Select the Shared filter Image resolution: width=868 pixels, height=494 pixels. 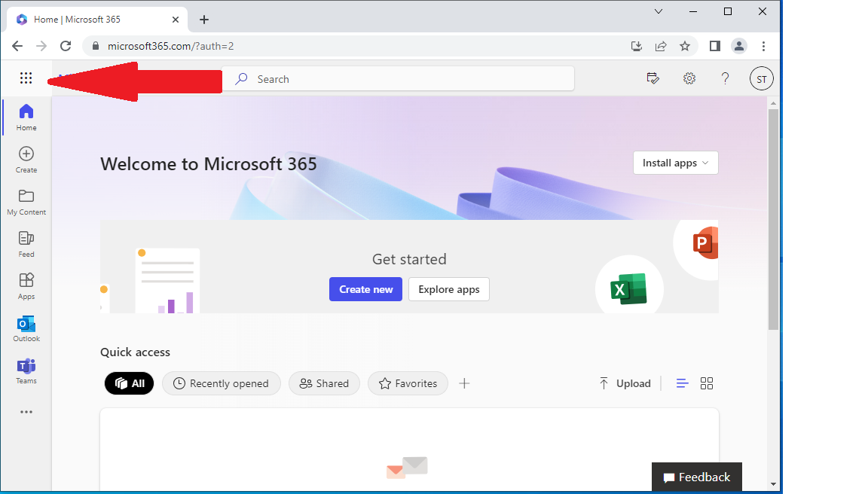point(325,383)
